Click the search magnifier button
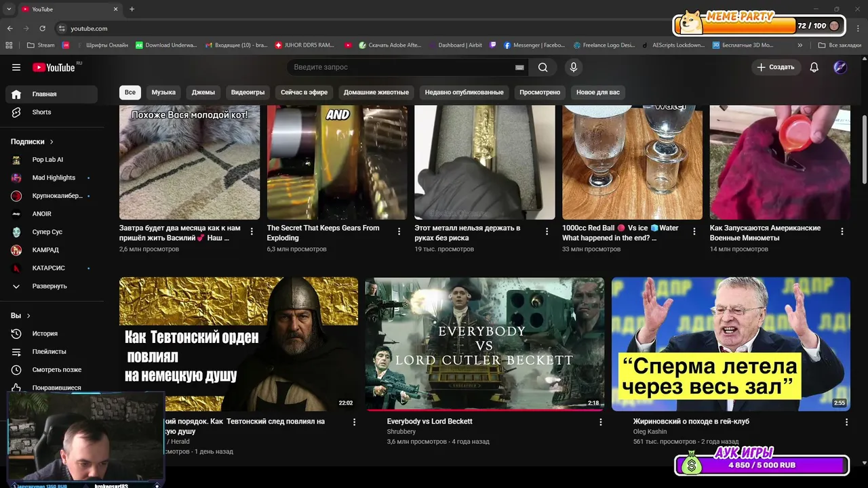The height and width of the screenshot is (488, 868). click(x=542, y=67)
